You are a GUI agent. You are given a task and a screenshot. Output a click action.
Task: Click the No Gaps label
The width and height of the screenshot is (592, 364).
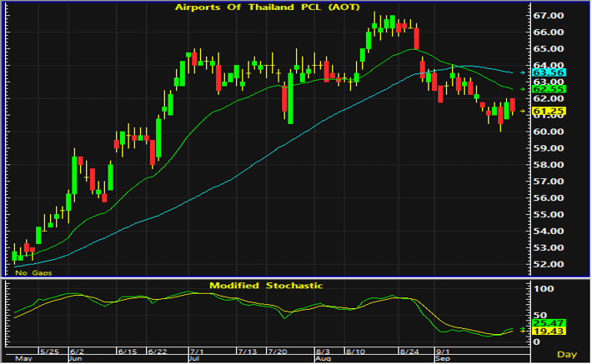(33, 272)
